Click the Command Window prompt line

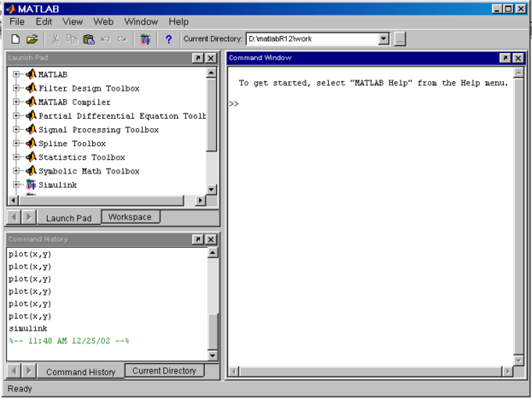click(x=234, y=104)
